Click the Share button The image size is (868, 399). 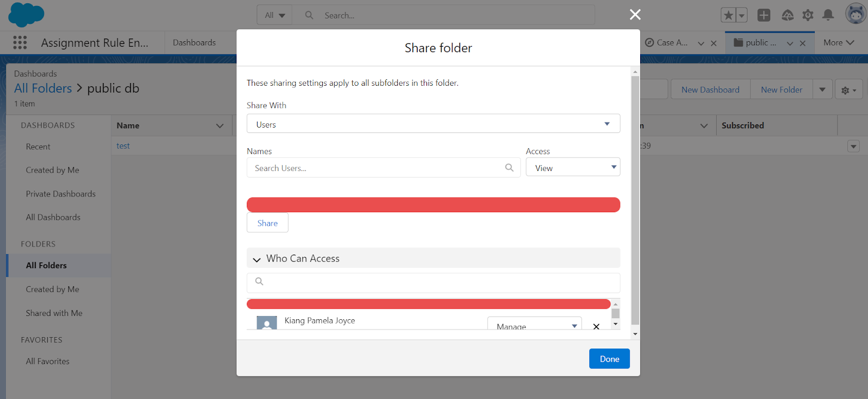[x=267, y=223]
